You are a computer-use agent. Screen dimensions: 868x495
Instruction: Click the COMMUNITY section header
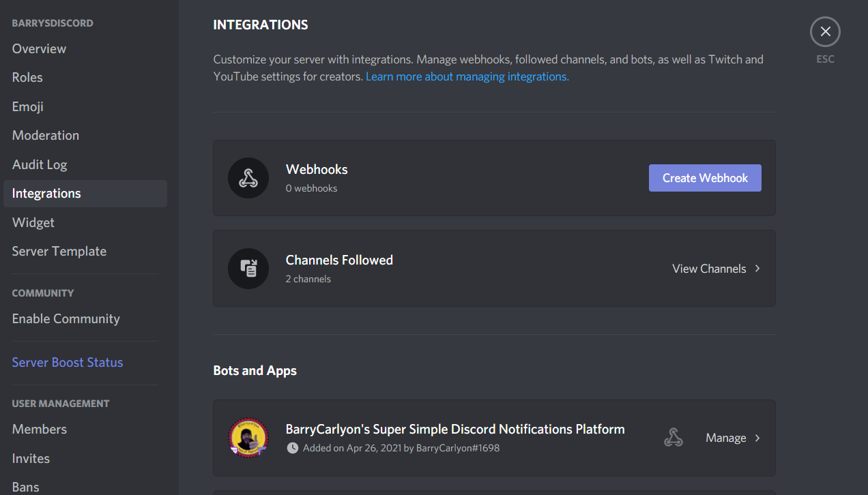point(43,293)
